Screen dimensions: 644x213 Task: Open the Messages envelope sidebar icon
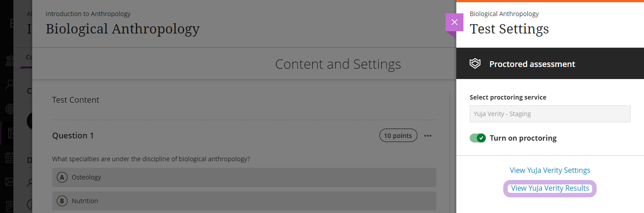pyautogui.click(x=10, y=182)
